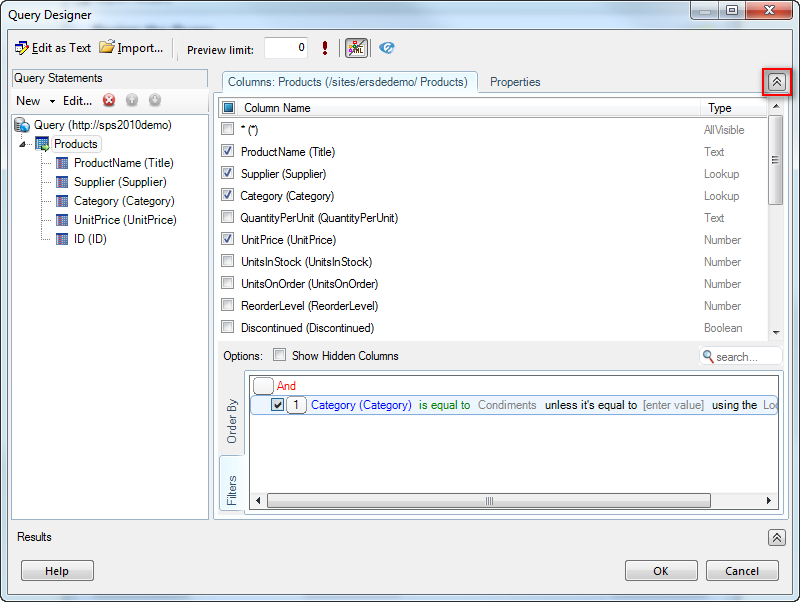Click the red delete statement icon
Screen dimensions: 800x602
tap(109, 100)
